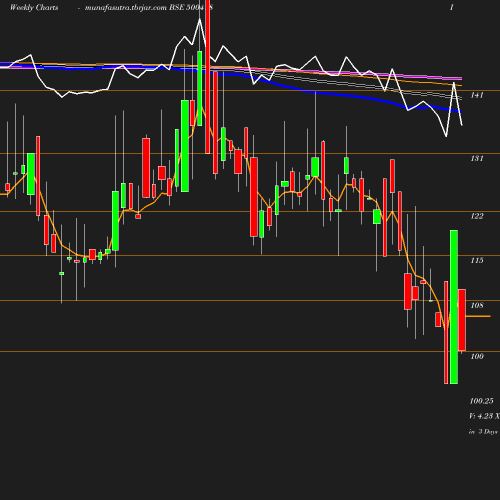Click the tall green candle at far right
Screen dimensions: 500x500
(454, 307)
